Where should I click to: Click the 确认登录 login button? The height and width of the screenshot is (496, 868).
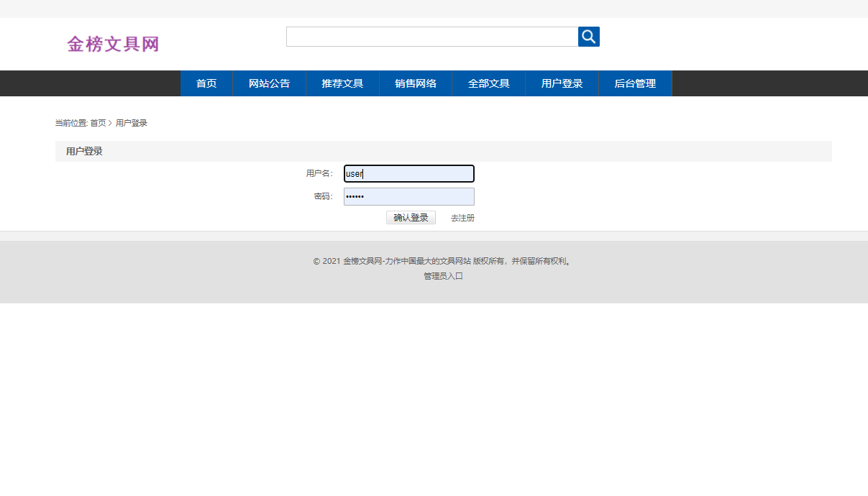tap(410, 216)
